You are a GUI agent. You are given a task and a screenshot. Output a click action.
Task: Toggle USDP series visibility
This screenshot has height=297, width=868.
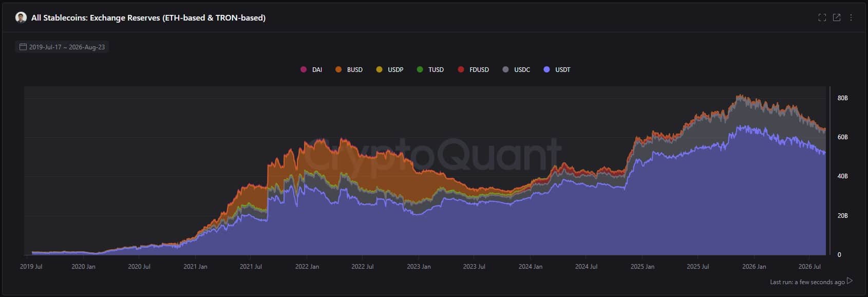[x=390, y=69]
